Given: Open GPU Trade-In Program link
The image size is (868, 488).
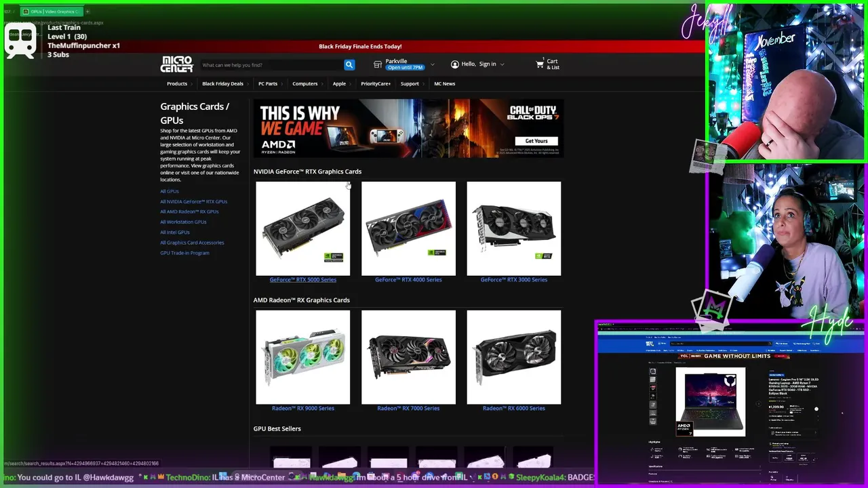Looking at the screenshot, I should pyautogui.click(x=184, y=253).
